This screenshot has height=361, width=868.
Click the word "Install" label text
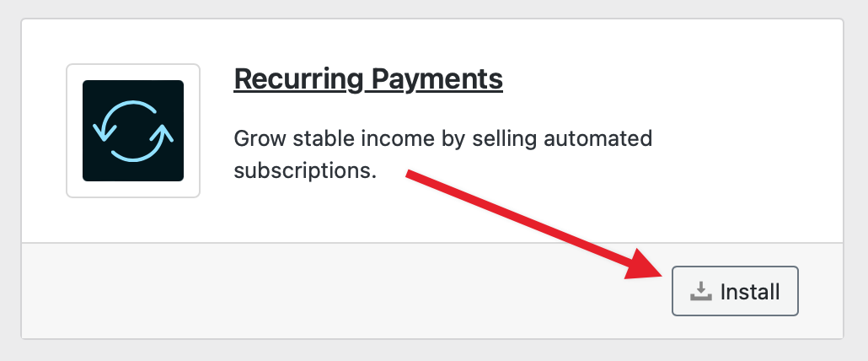(750, 292)
